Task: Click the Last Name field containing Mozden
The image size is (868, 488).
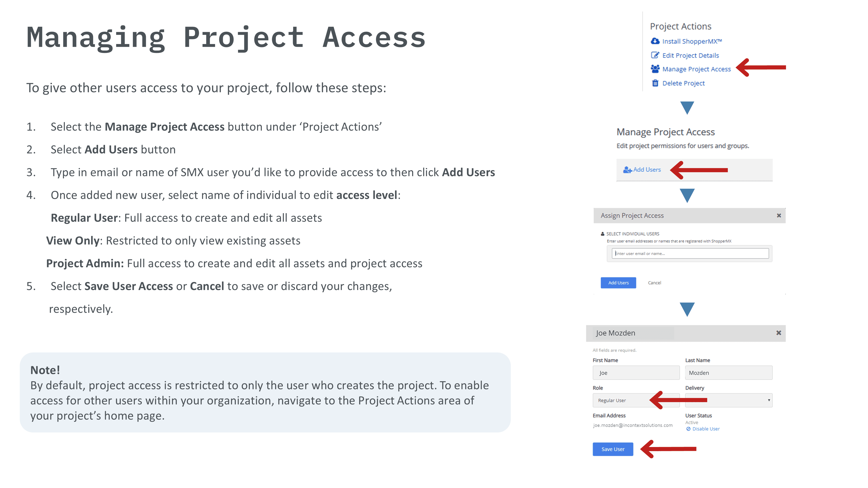Action: (x=728, y=373)
